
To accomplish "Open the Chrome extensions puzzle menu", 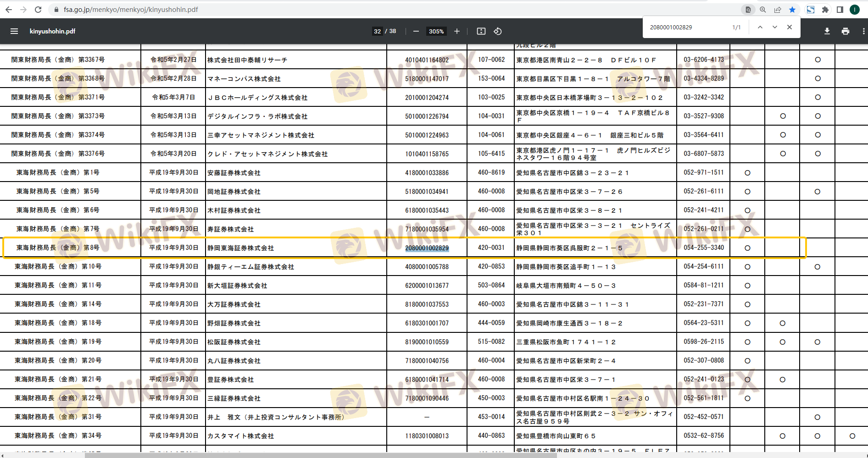I will (x=825, y=10).
